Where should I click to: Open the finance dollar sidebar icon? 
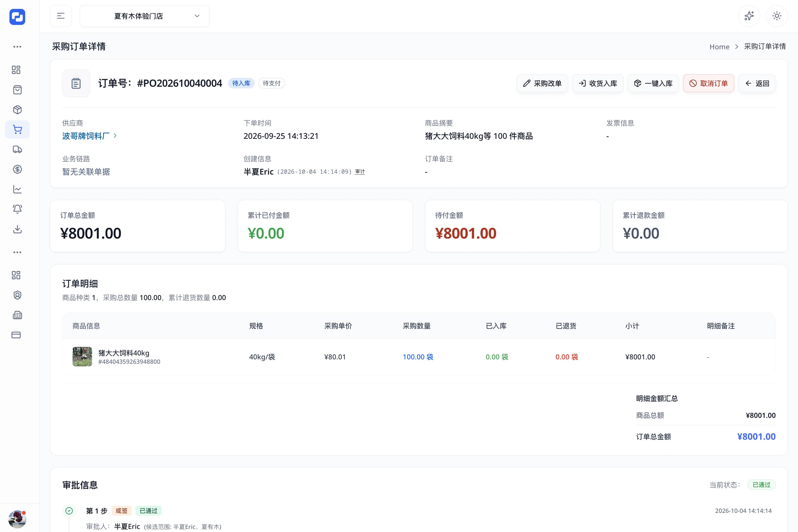17,169
